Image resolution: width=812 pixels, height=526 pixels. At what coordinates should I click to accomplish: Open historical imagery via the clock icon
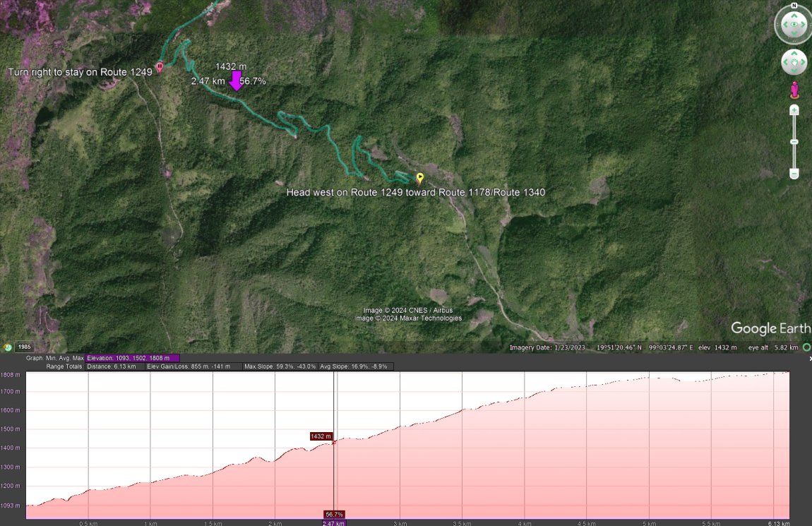point(7,347)
